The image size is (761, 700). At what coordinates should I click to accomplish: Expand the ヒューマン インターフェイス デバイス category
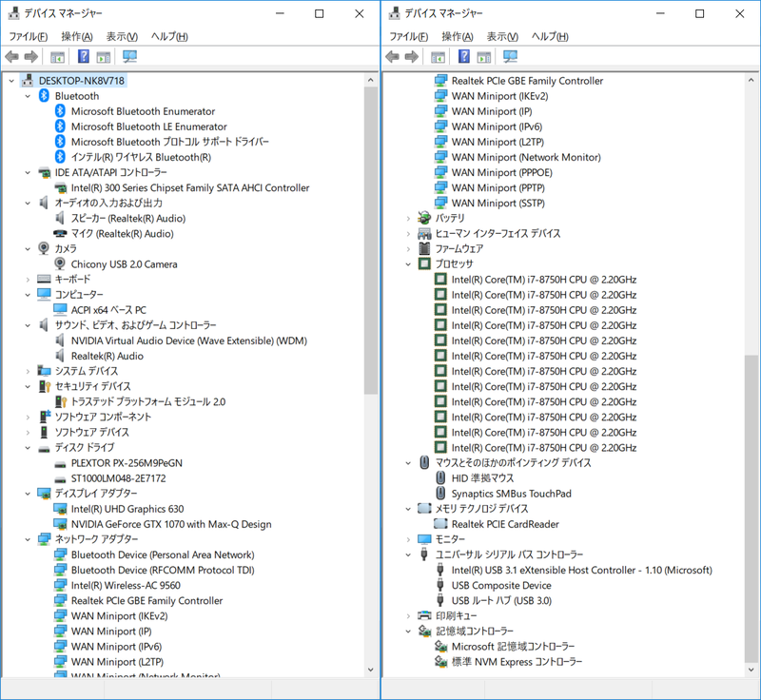point(408,234)
